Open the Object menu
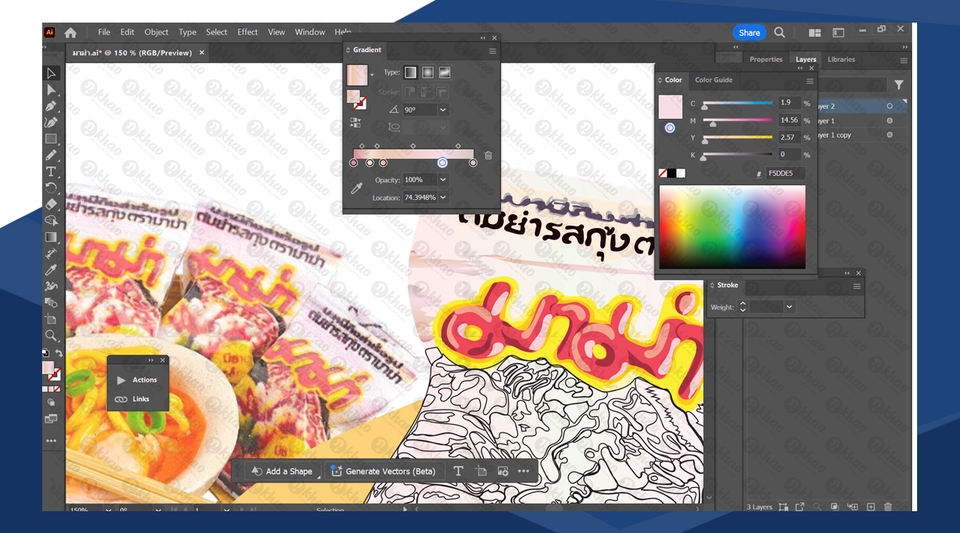 (156, 32)
